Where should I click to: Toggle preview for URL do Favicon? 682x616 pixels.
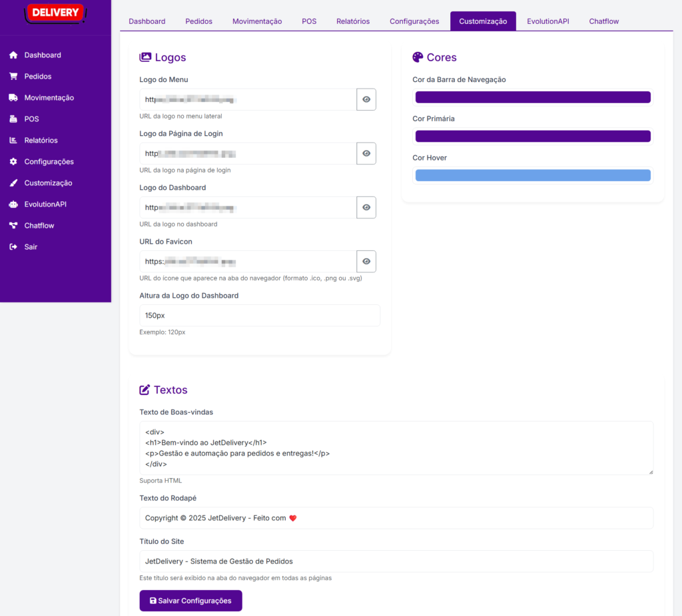point(366,262)
